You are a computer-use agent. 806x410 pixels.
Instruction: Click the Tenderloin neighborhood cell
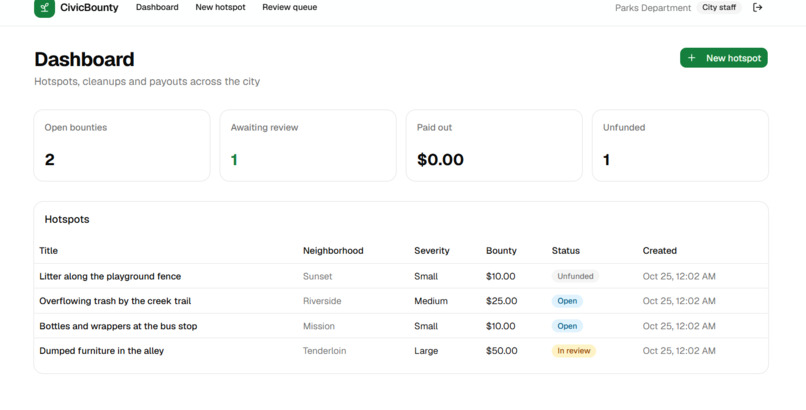click(324, 351)
